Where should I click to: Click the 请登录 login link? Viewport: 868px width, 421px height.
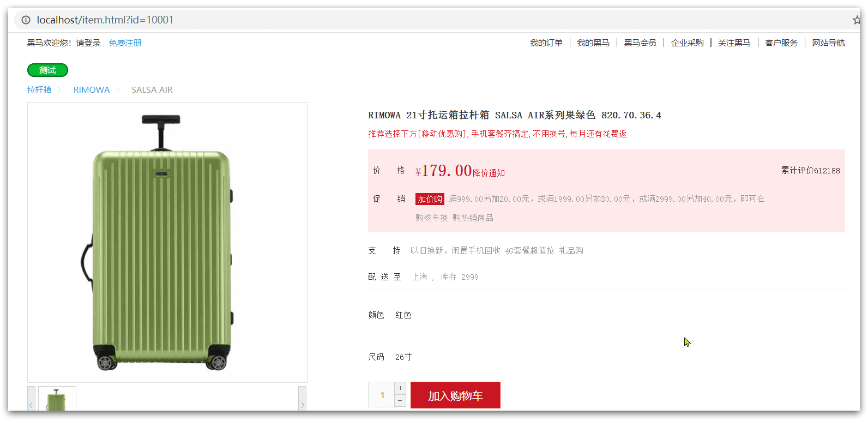pos(88,43)
